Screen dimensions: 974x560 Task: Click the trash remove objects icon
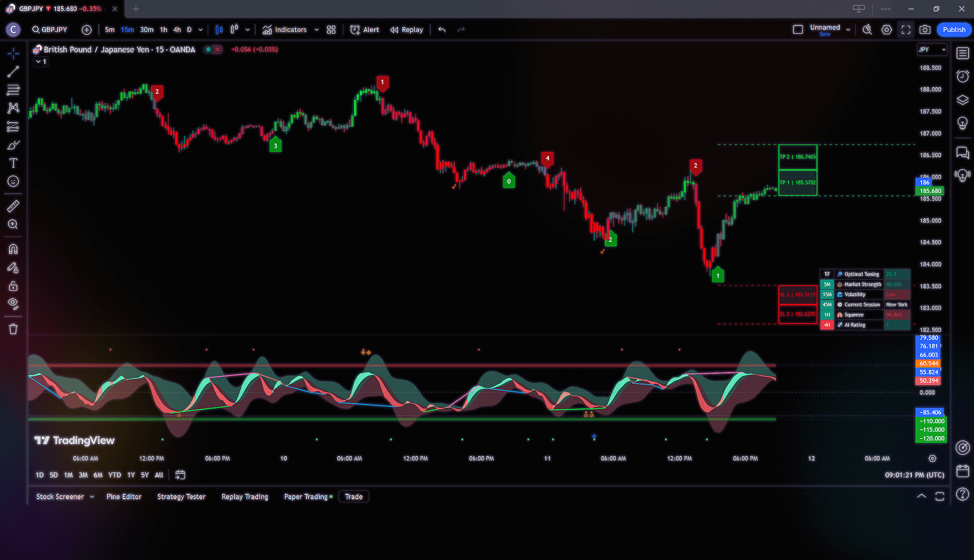pyautogui.click(x=13, y=329)
